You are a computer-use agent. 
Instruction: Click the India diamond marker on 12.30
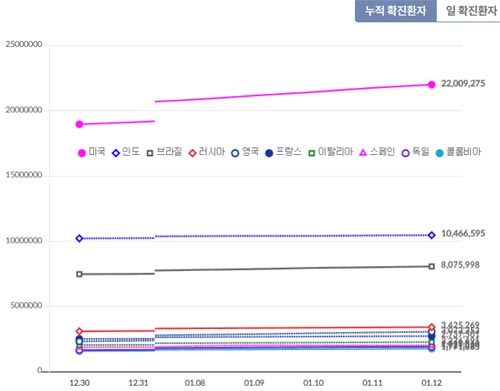click(x=79, y=238)
